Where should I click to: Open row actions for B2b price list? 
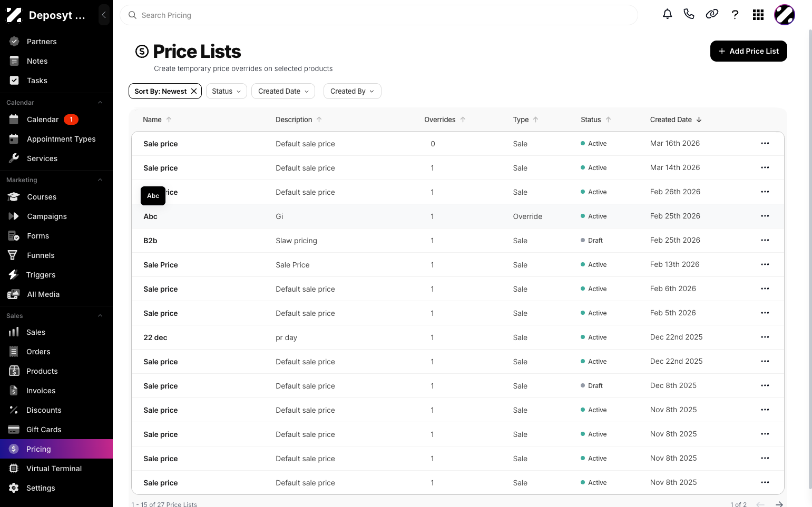(x=765, y=240)
